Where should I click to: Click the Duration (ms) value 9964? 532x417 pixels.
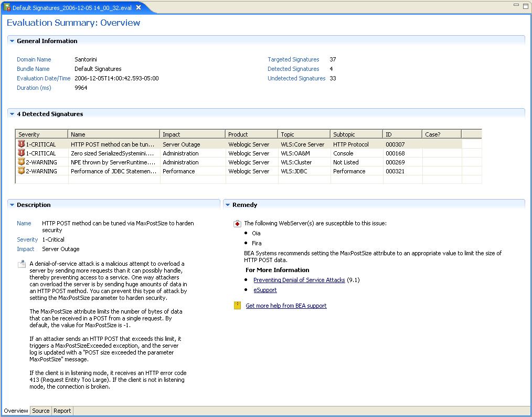81,88
